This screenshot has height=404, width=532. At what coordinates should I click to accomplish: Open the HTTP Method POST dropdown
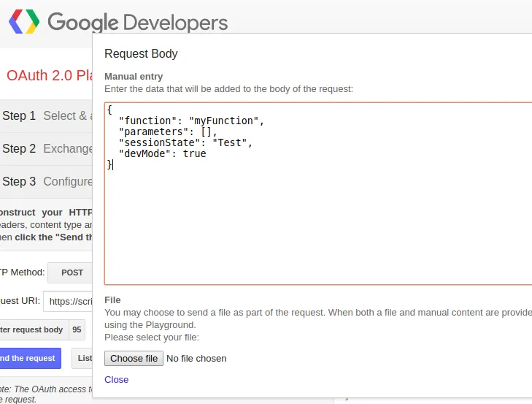[70, 272]
